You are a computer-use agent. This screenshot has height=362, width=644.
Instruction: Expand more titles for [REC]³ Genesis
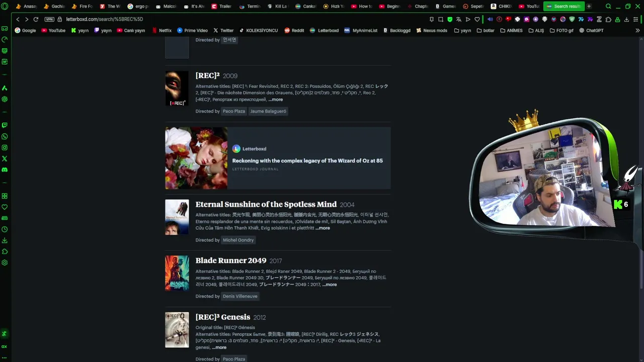pos(219,347)
